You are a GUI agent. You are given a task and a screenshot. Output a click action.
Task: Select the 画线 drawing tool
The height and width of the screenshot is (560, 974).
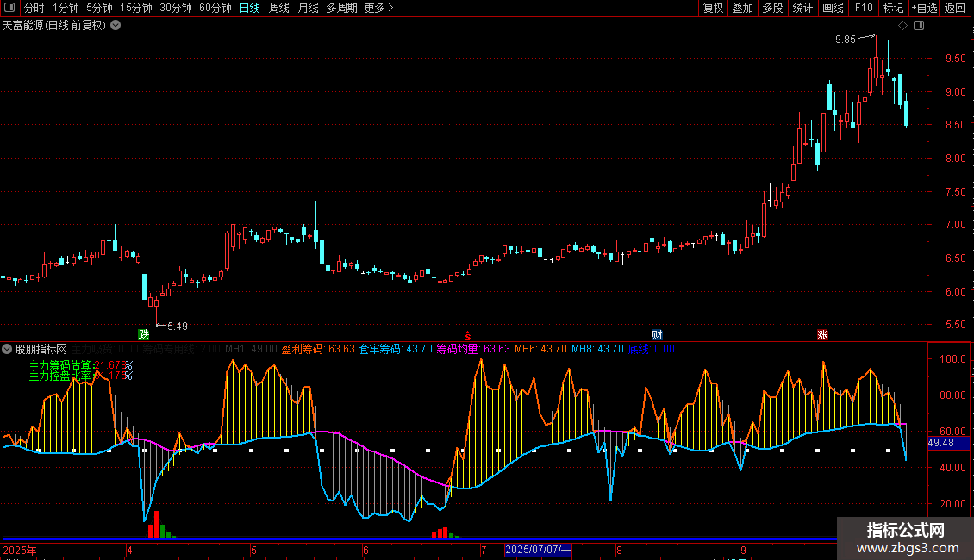click(833, 8)
